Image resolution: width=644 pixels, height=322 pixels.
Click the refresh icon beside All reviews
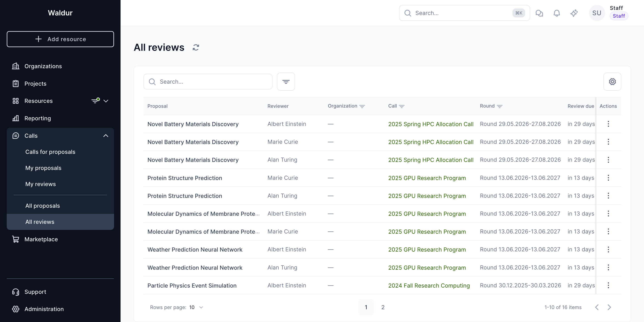tap(196, 47)
